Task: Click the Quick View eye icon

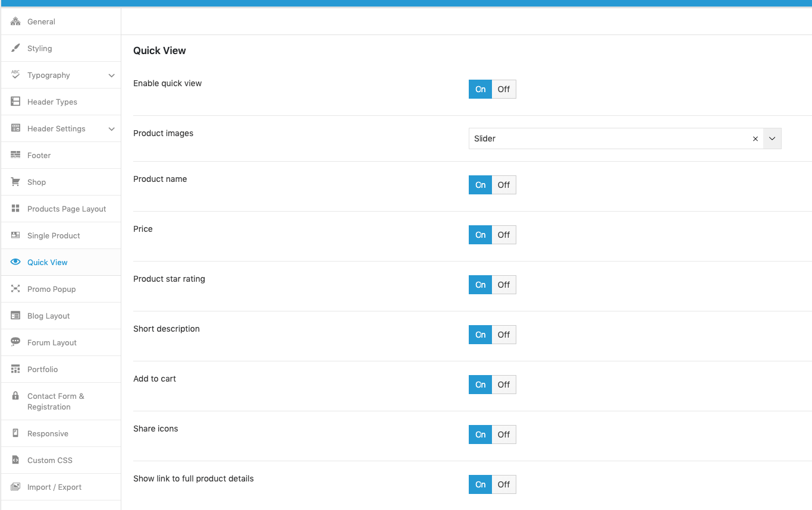Action: [15, 262]
